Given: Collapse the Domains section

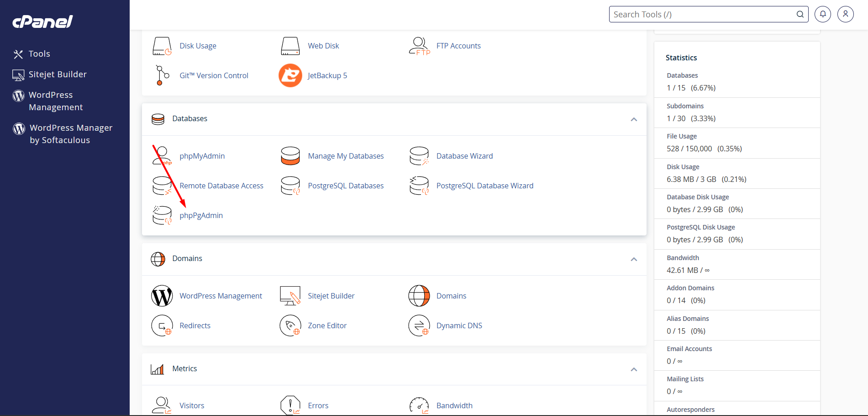Looking at the screenshot, I should [x=634, y=259].
